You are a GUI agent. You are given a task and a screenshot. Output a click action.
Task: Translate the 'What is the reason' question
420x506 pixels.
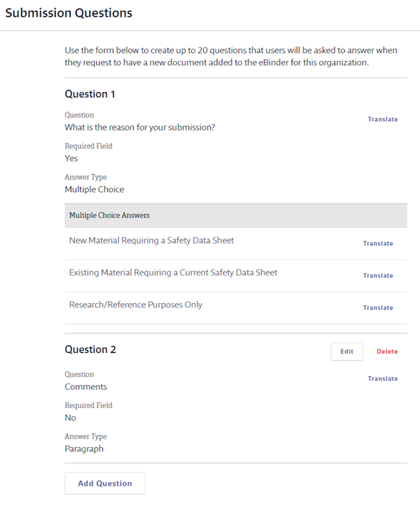coord(382,120)
